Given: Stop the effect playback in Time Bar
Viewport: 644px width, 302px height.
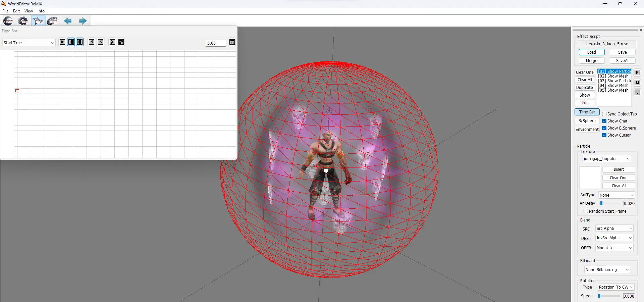Looking at the screenshot, I should (x=80, y=42).
